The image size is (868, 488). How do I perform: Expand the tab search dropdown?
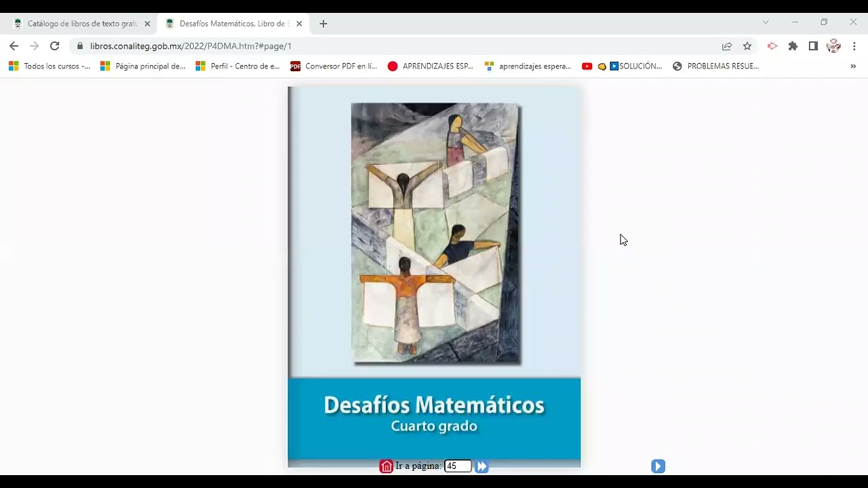(766, 22)
